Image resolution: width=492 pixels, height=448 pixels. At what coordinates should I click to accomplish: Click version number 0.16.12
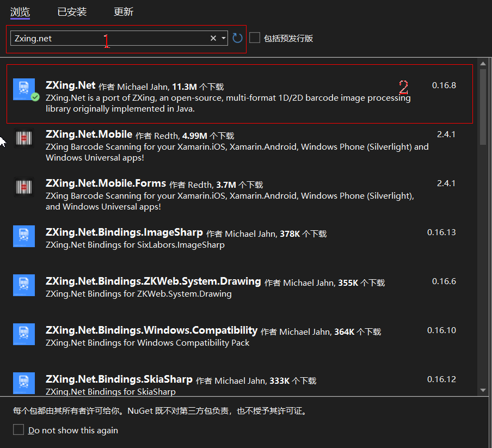[x=441, y=379]
